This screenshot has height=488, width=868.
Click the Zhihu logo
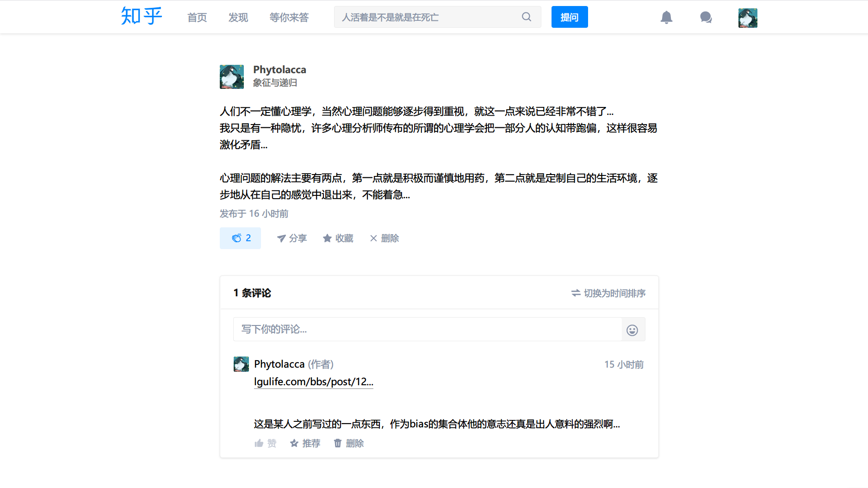click(141, 17)
